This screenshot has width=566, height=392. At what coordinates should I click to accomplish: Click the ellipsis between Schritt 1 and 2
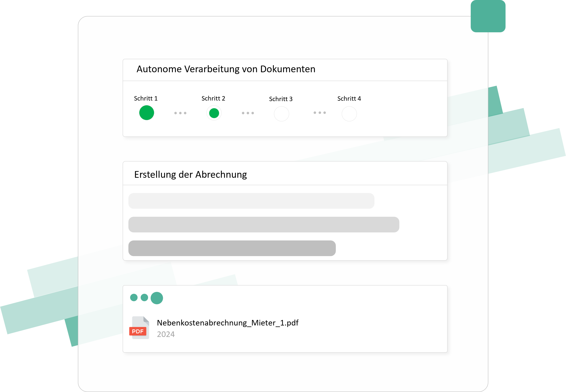point(180,113)
